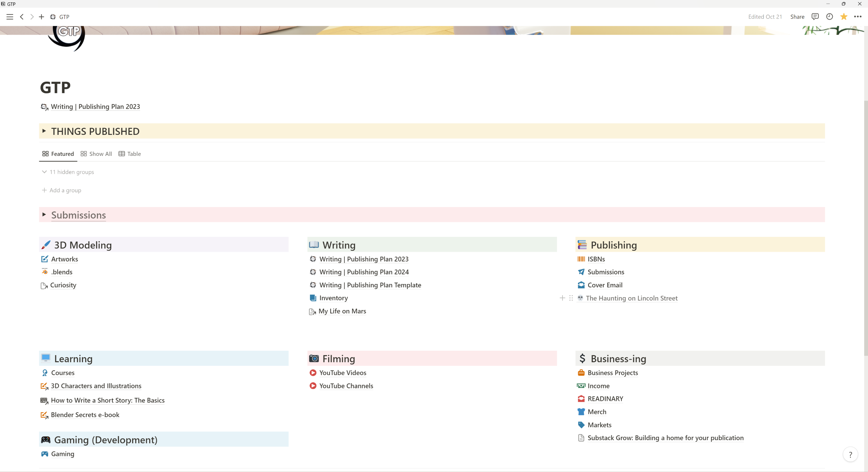Open the three-dots page menu
The image size is (868, 472).
858,17
